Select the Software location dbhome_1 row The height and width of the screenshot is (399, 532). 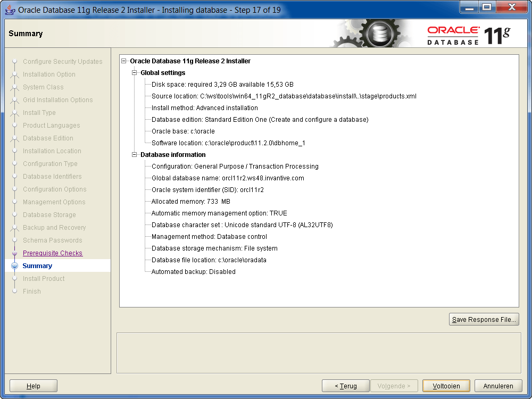point(228,143)
